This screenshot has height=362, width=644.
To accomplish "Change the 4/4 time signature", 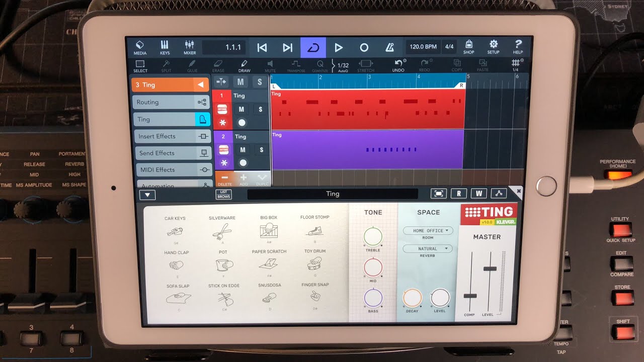I will click(449, 47).
